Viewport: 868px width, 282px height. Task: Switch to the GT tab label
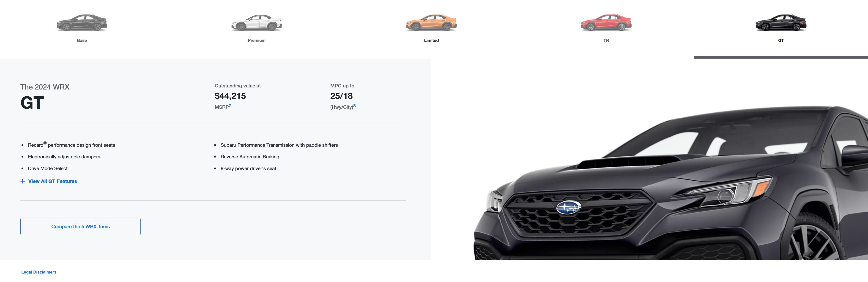(x=781, y=40)
